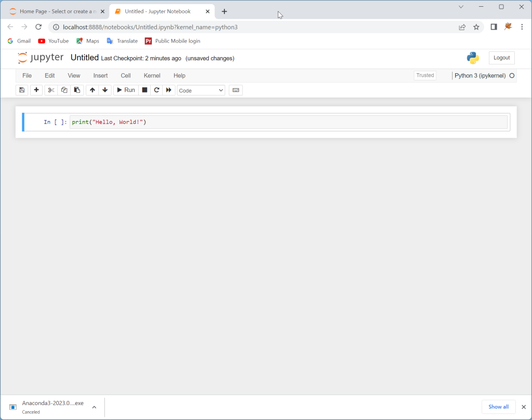Paste cells below icon

coord(77,90)
